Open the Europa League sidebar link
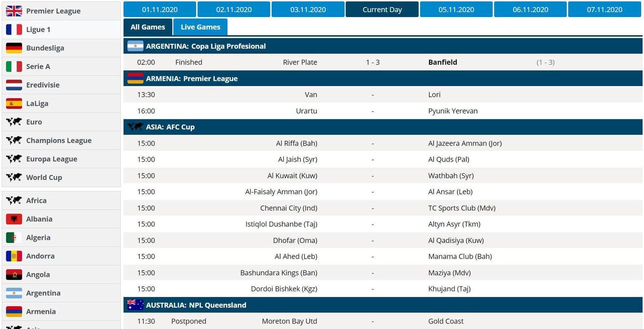The image size is (644, 329). pos(51,159)
